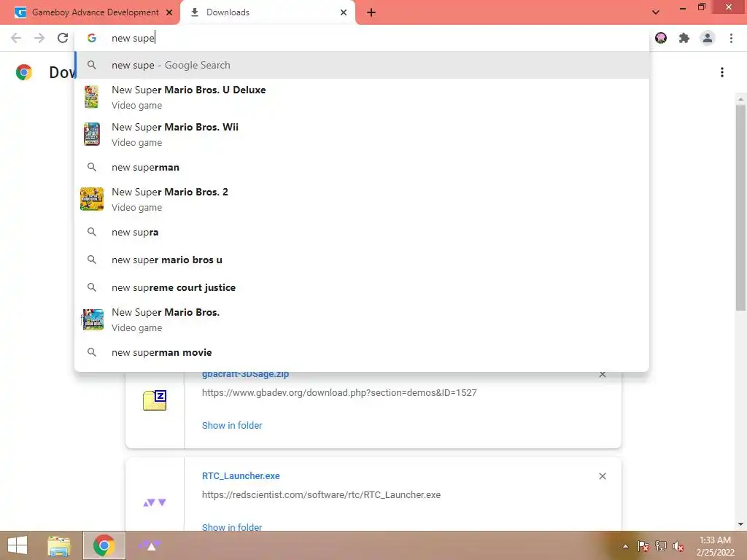The height and width of the screenshot is (560, 747).
Task: Show gbacraft-3DSage.zip in folder
Action: click(232, 425)
